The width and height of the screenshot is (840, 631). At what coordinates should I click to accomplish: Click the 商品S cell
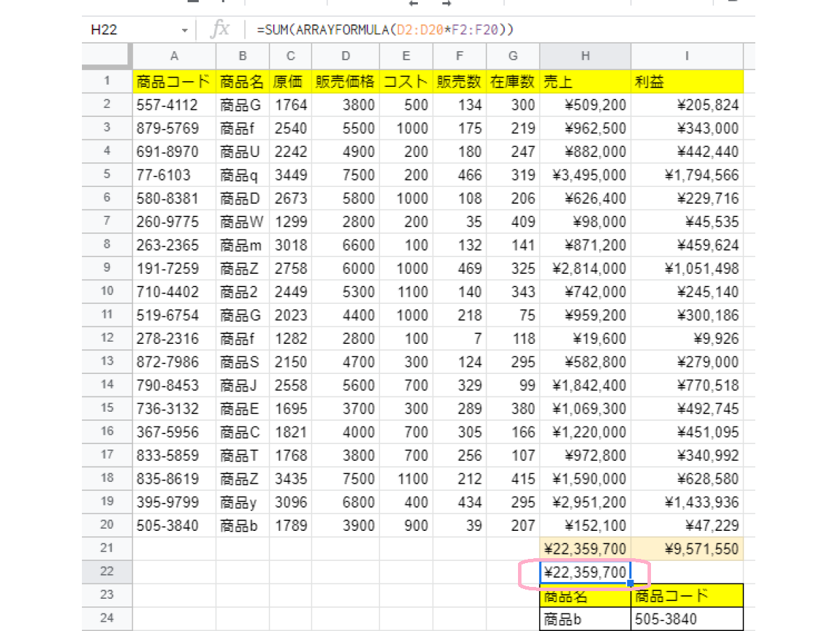[x=243, y=361]
